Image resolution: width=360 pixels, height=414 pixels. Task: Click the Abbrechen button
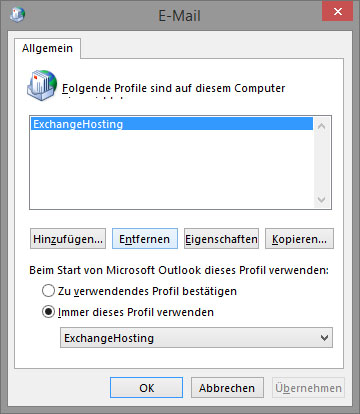[227, 388]
